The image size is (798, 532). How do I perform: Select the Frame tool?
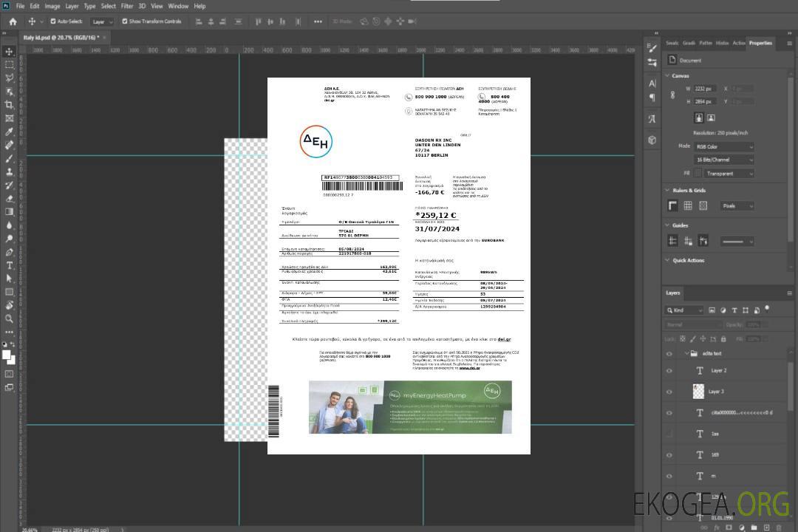click(x=9, y=118)
